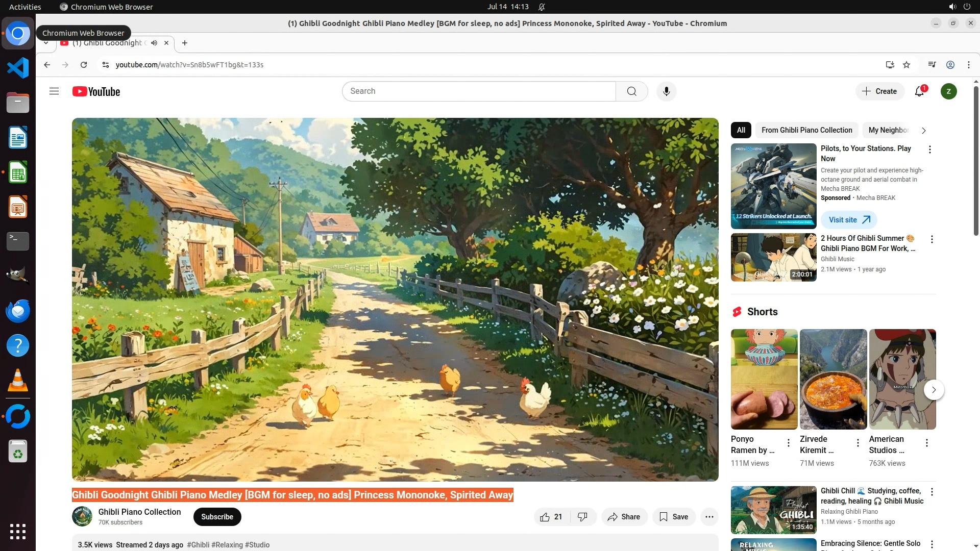Select From Ghibli Piano Collection chip

pos(806,130)
